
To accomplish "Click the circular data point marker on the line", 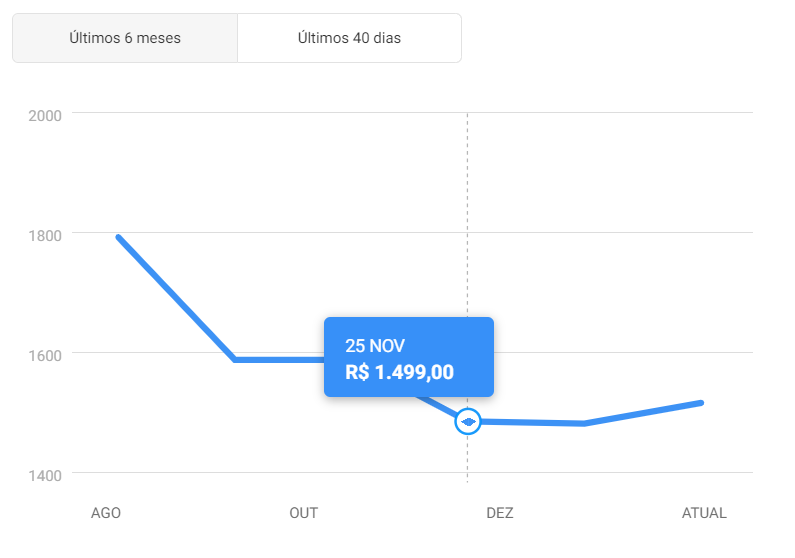I will click(x=467, y=422).
